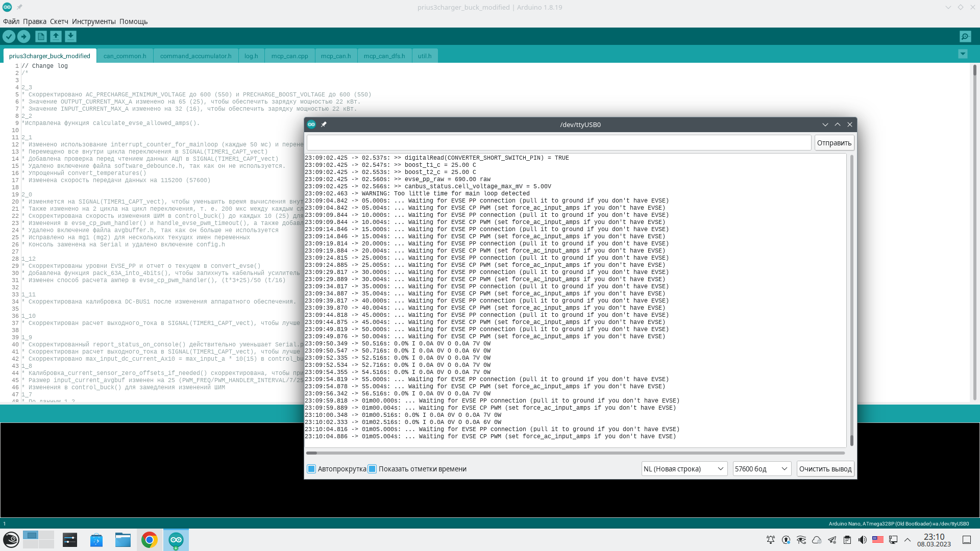Pin the serial monitor window
The image size is (980, 551).
(324, 124)
